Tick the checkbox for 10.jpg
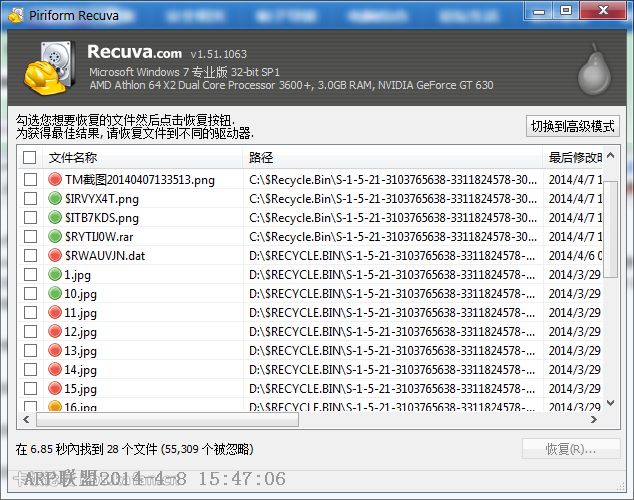The image size is (634, 500). pyautogui.click(x=30, y=294)
